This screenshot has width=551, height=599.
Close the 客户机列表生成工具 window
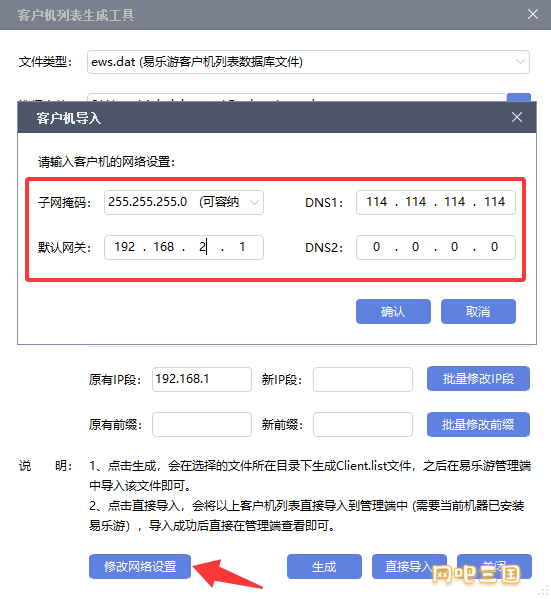pos(533,15)
